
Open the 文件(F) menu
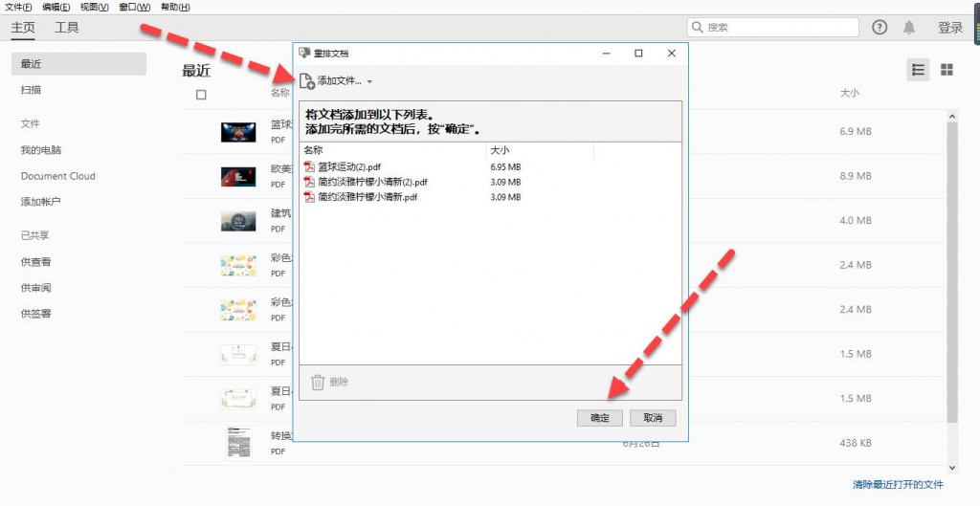[18, 7]
